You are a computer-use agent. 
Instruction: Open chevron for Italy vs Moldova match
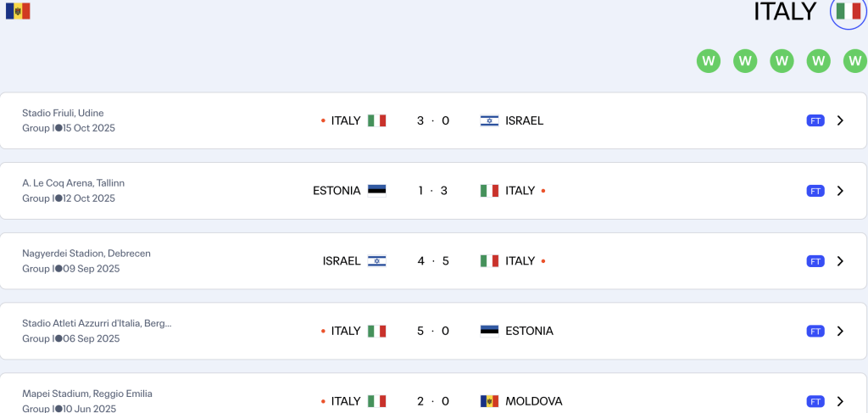coord(840,401)
